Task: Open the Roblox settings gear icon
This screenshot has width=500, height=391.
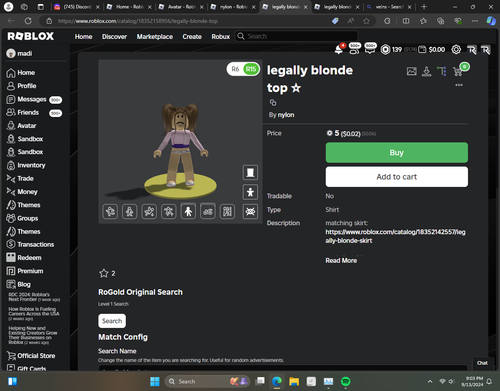Action: [456, 50]
